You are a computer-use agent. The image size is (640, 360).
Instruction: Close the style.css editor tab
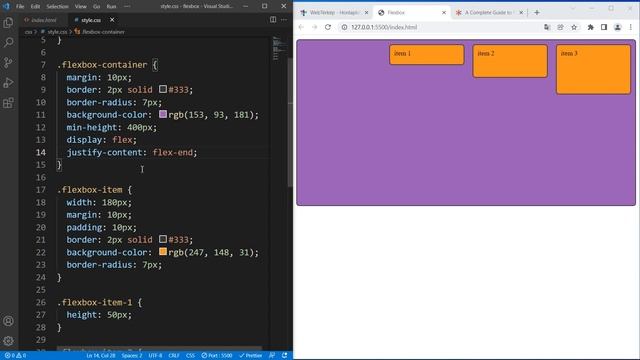112,20
